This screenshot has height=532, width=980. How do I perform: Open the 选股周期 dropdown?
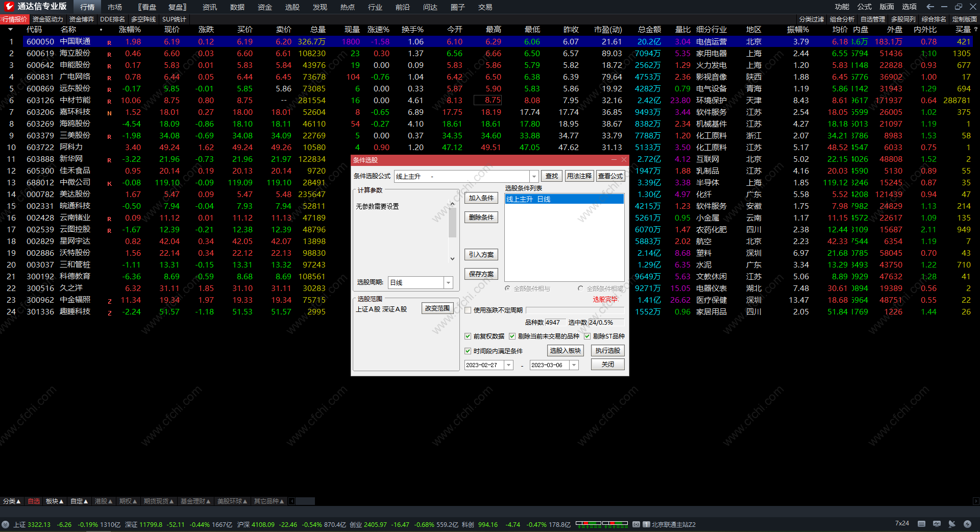click(448, 283)
